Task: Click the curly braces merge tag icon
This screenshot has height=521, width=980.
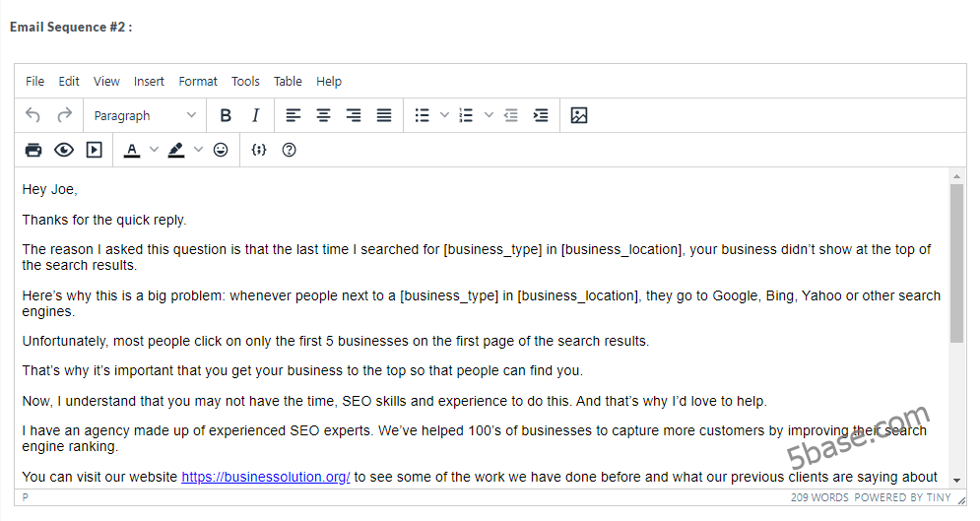Action: point(259,150)
